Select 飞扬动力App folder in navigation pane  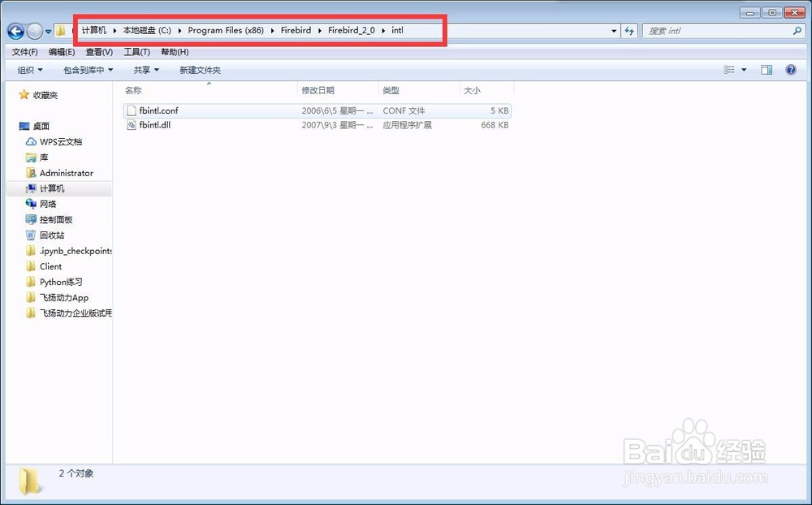tap(64, 298)
